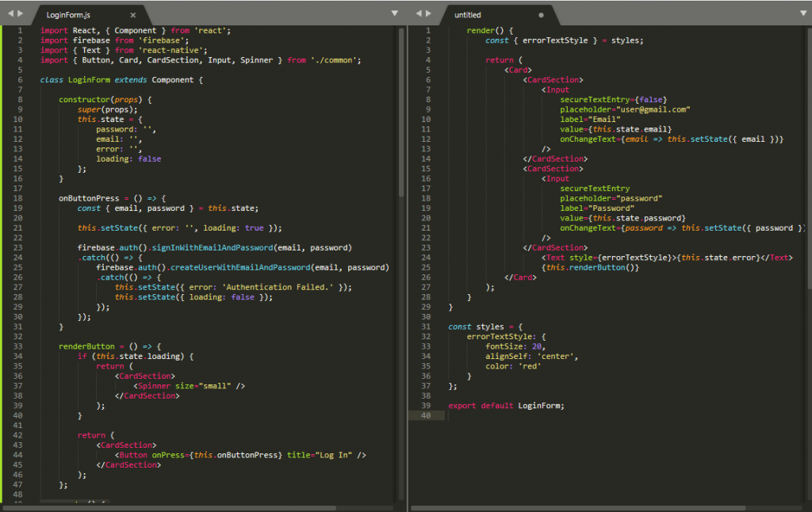Click the Spinner size="small" tag
812x512 pixels.
(189, 386)
